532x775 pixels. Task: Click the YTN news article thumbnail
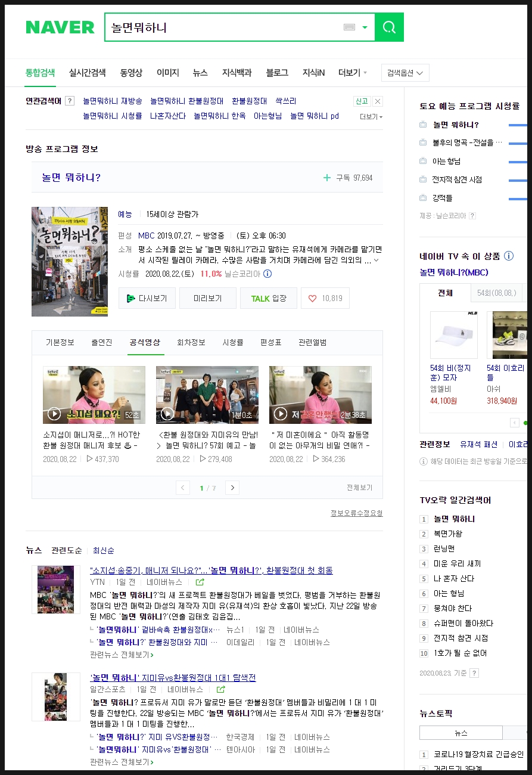[x=56, y=590]
